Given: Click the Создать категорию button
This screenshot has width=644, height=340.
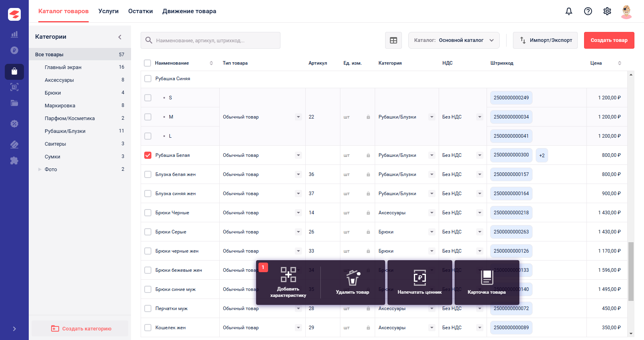Looking at the screenshot, I should [x=80, y=328].
